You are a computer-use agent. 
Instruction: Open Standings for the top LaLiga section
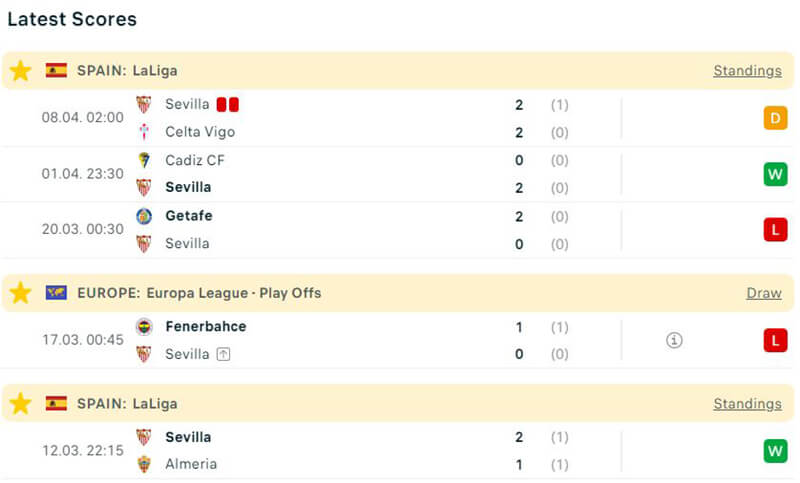pyautogui.click(x=747, y=71)
